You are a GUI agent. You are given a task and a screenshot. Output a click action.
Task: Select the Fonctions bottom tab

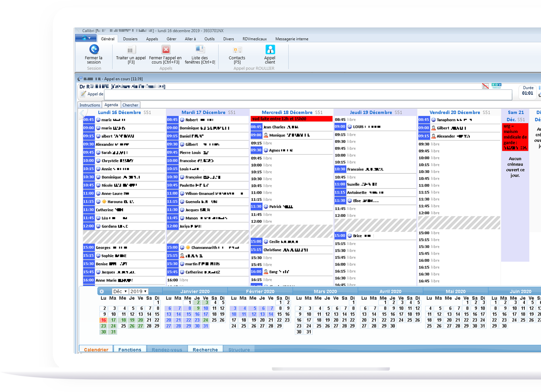pyautogui.click(x=130, y=349)
